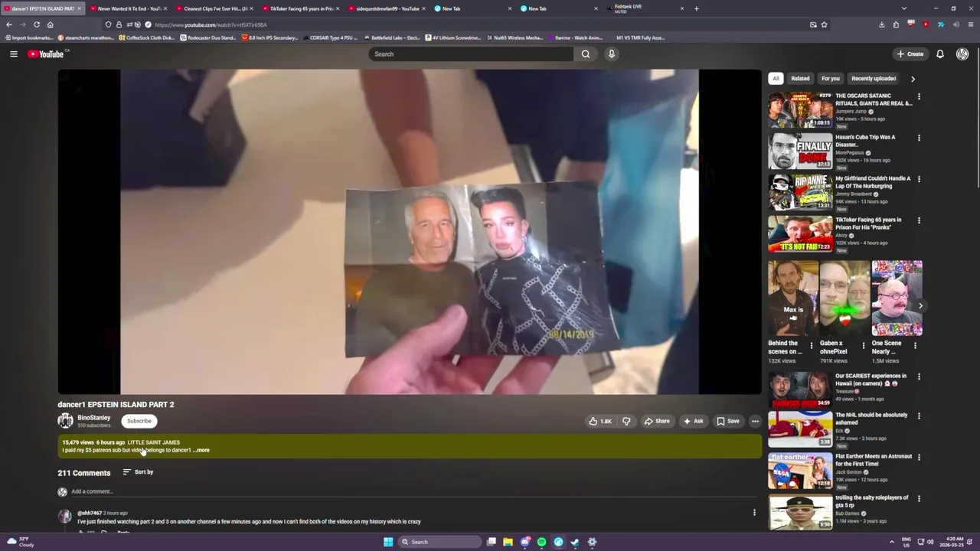Click the Create button
The width and height of the screenshot is (980, 551).
coord(910,54)
